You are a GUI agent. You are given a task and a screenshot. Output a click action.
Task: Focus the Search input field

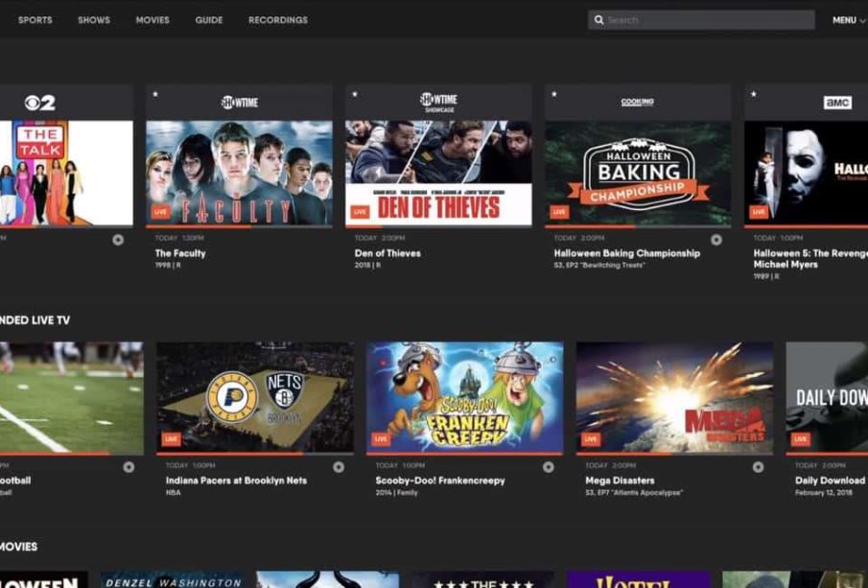(x=701, y=20)
